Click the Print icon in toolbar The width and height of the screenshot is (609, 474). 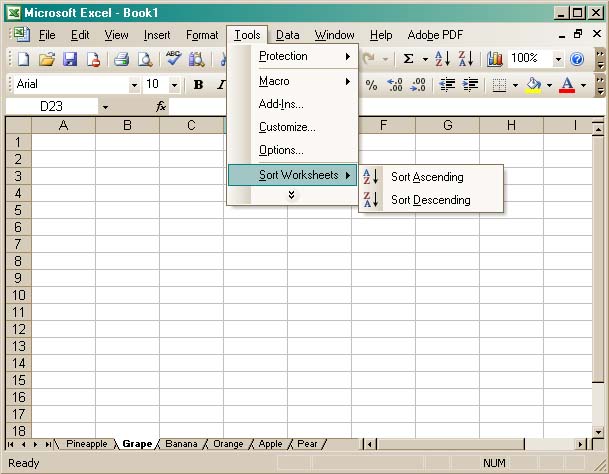[x=122, y=59]
